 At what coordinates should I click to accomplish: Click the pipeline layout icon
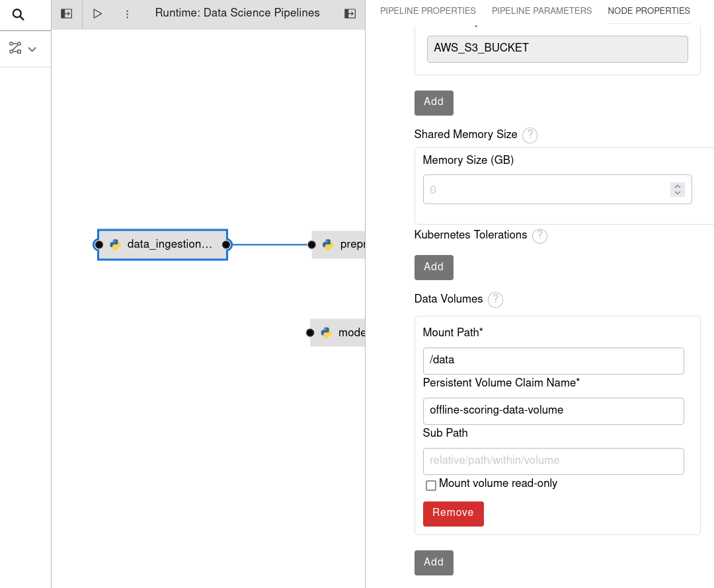(15, 48)
